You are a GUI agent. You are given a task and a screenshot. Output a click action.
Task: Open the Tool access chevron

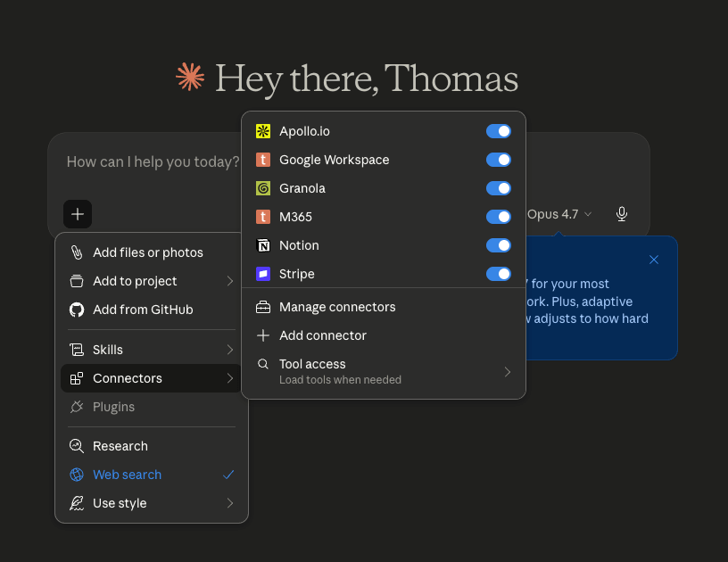pyautogui.click(x=508, y=372)
